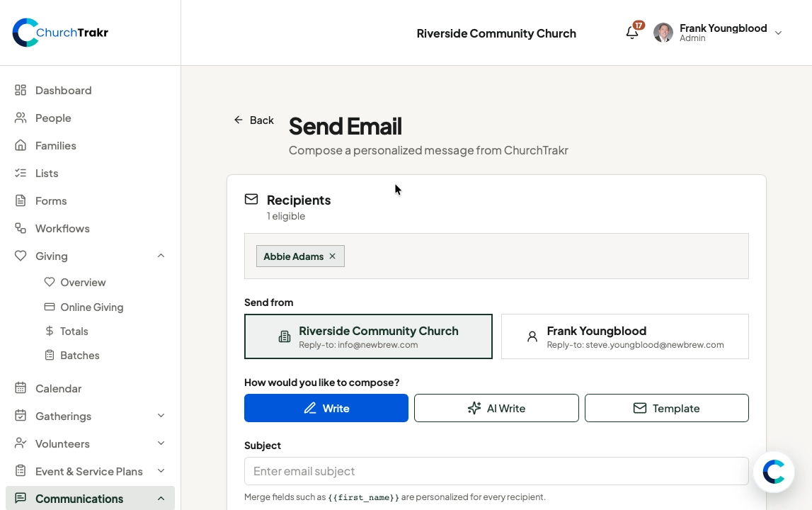The image size is (812, 510).
Task: Click the Overview heart icon
Action: [49, 282]
